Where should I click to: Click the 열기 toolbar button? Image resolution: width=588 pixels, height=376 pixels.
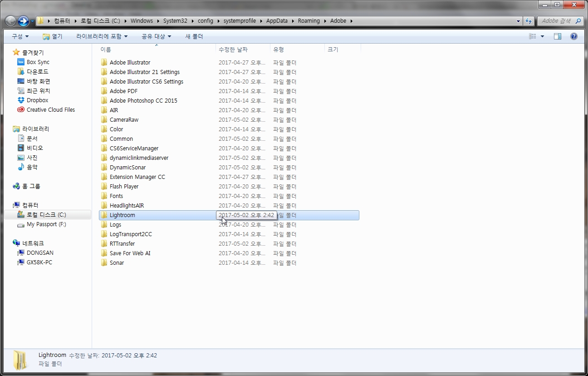pyautogui.click(x=53, y=36)
